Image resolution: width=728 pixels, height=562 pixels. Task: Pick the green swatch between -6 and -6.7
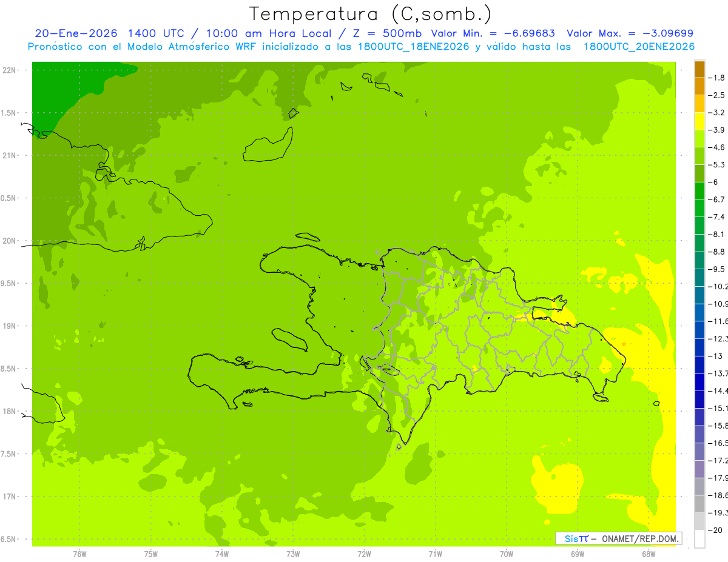[x=699, y=191]
